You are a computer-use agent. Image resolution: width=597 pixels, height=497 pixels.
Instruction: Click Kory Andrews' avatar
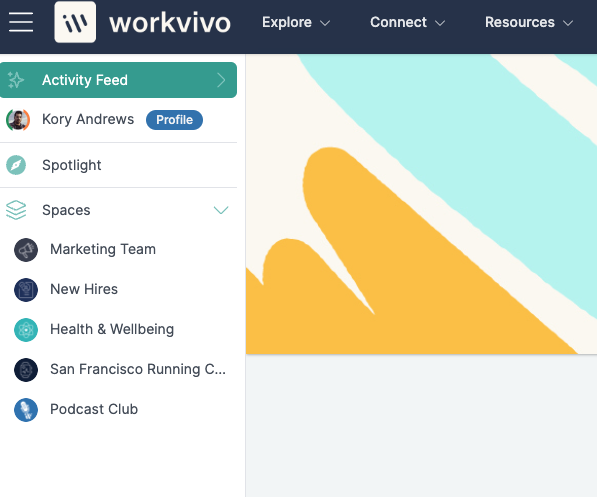click(x=18, y=120)
